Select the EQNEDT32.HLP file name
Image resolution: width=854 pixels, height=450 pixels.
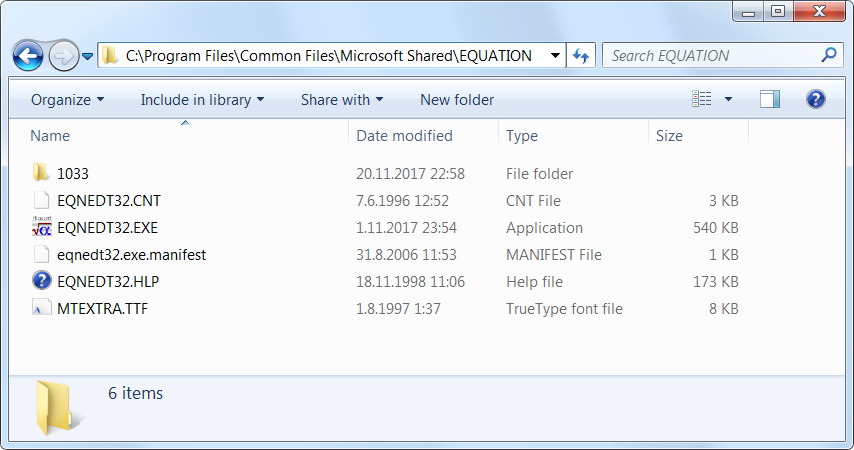pos(108,282)
